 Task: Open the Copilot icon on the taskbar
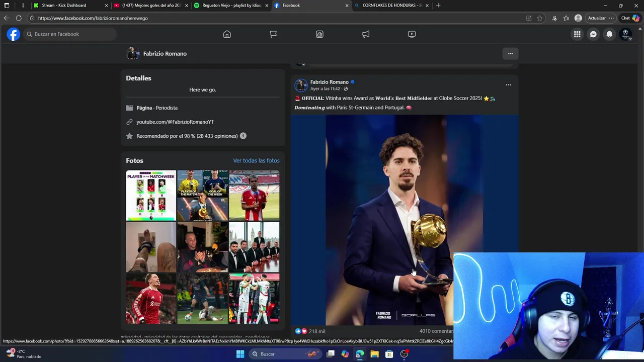pyautogui.click(x=345, y=354)
